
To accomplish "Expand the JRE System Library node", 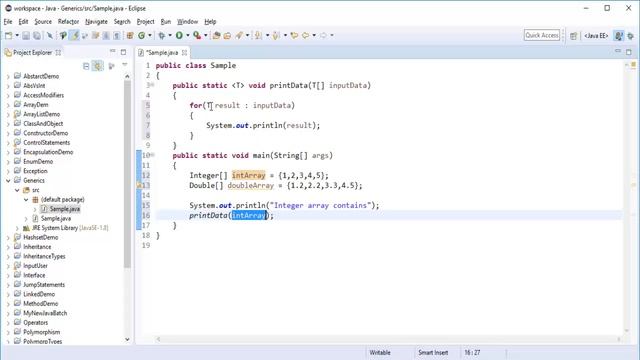I will pyautogui.click(x=17, y=228).
